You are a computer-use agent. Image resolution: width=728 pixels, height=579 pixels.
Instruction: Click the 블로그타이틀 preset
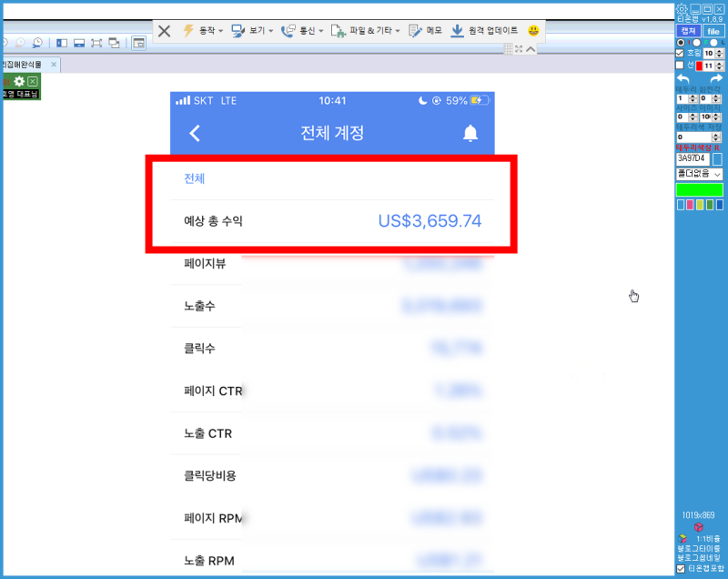[x=699, y=548]
